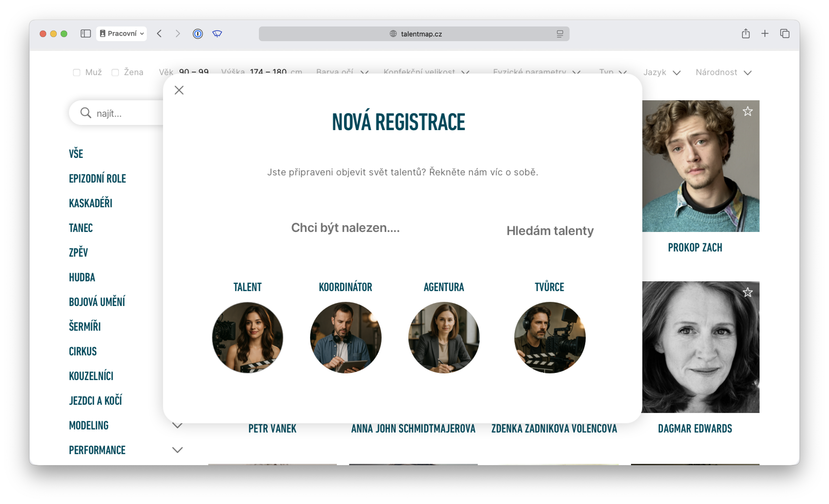
Task: Expand the Modeling category chevron
Action: 177,426
